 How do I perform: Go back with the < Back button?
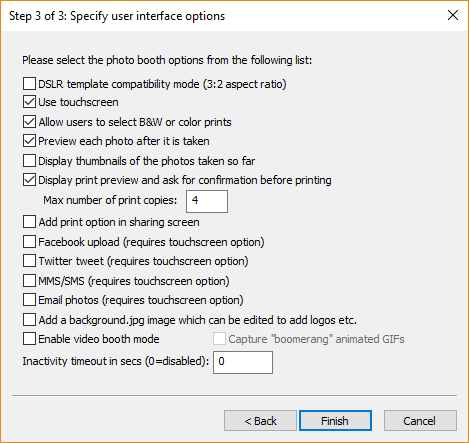click(x=260, y=421)
